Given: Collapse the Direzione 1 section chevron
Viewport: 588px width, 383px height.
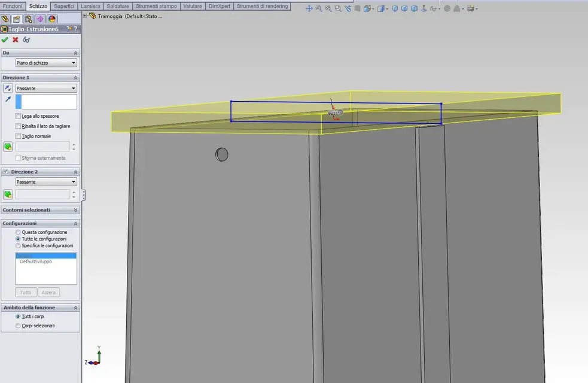Looking at the screenshot, I should coord(75,77).
